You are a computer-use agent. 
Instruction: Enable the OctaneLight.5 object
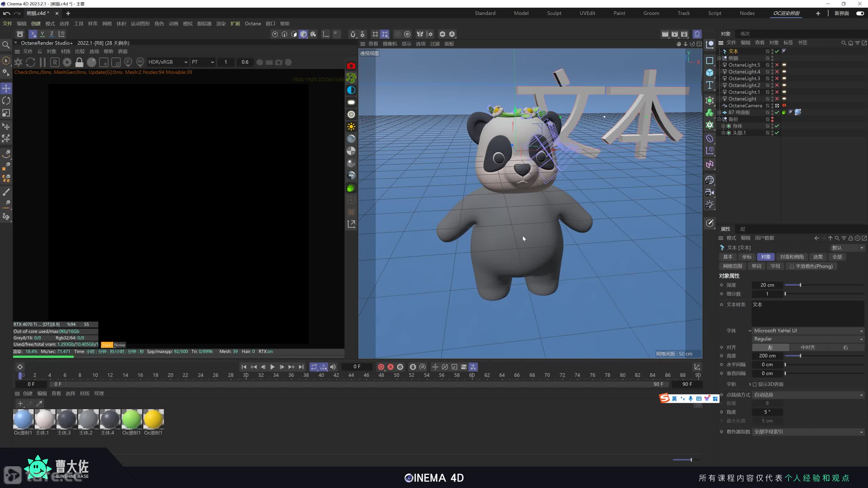pos(777,65)
